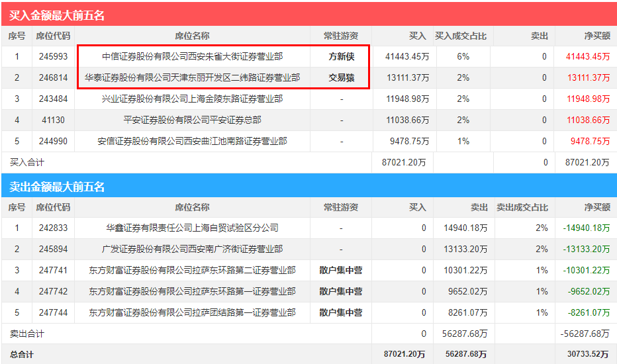Click the red net buy 9478.75万 value
Image resolution: width=617 pixels, height=364 pixels.
point(591,141)
